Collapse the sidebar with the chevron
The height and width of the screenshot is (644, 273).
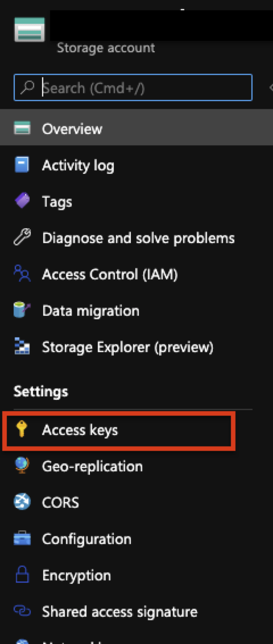(x=271, y=87)
